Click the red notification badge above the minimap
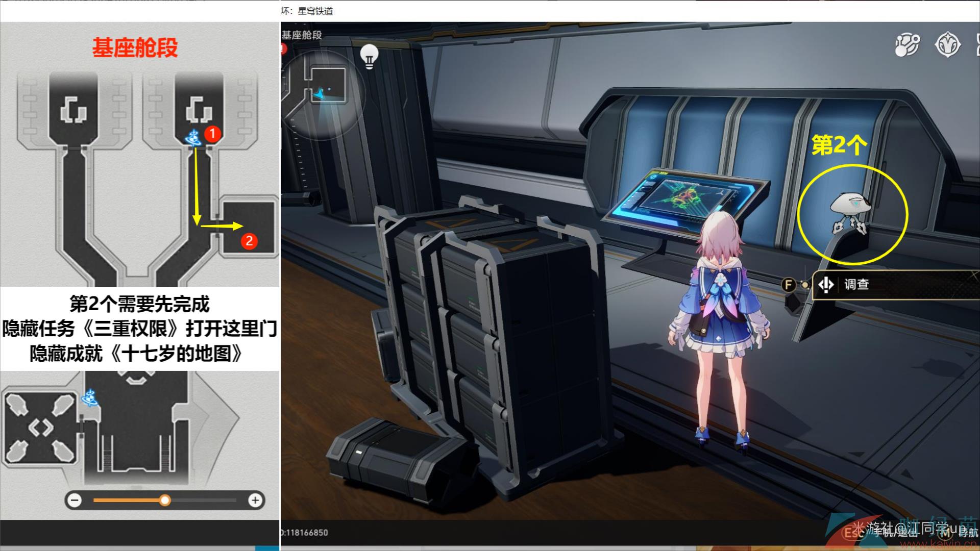Viewport: 980px width, 551px height. (x=283, y=49)
